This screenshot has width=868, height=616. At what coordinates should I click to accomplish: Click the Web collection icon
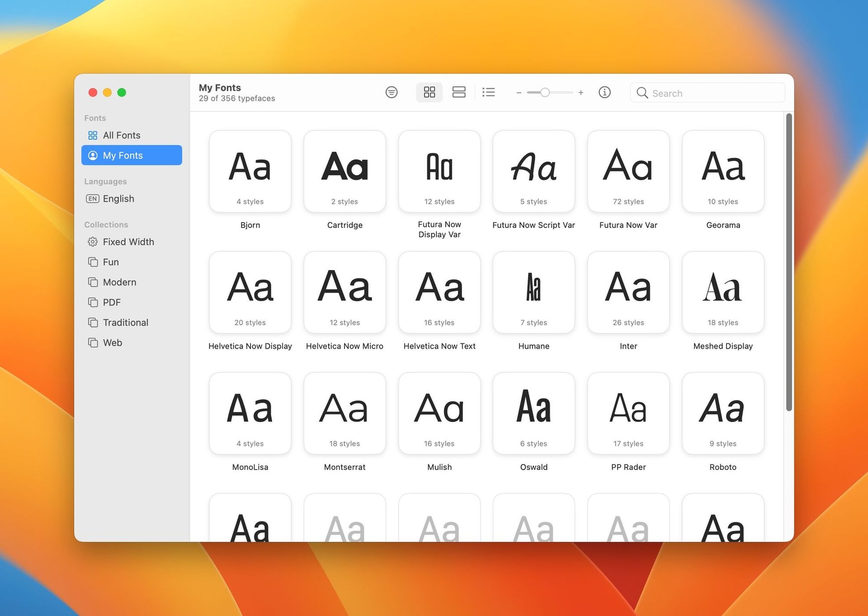point(93,343)
